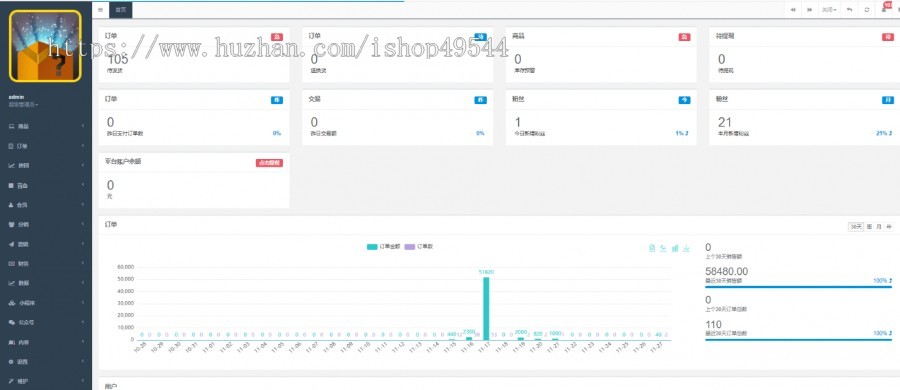Click the 营销 paper-plane icon in sidebar

tap(11, 244)
